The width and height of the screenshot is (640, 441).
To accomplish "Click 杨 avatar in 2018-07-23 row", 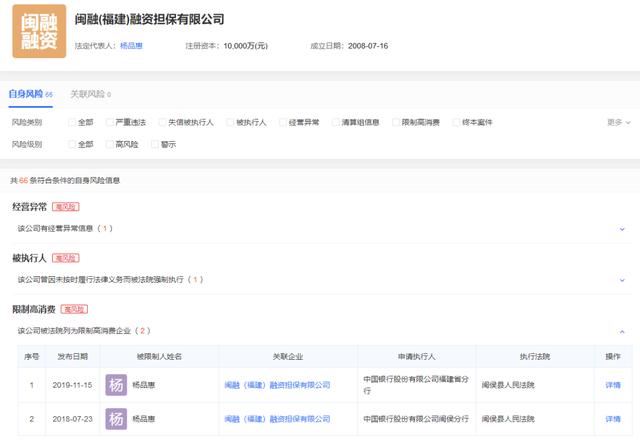I will [116, 419].
